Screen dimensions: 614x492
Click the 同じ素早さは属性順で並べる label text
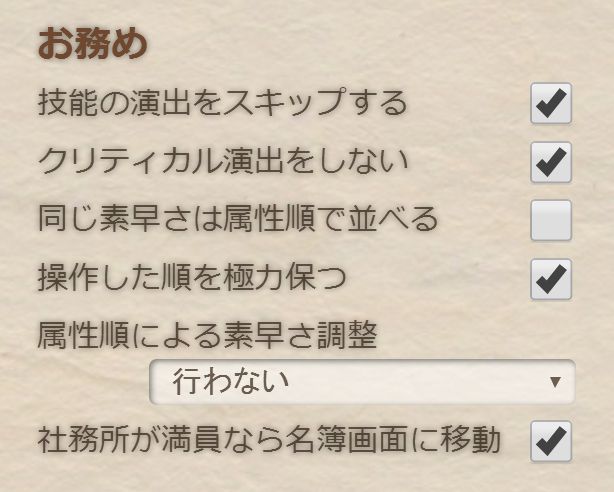click(237, 218)
